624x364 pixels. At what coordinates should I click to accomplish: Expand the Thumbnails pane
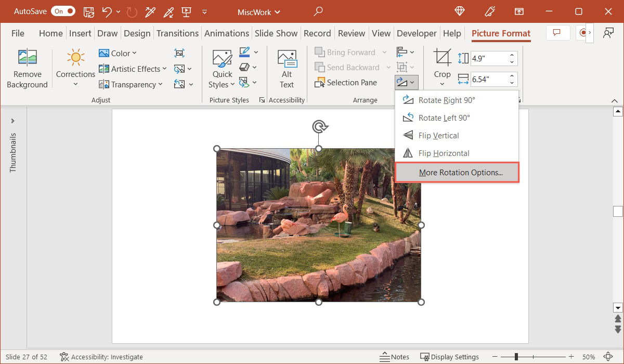(12, 121)
